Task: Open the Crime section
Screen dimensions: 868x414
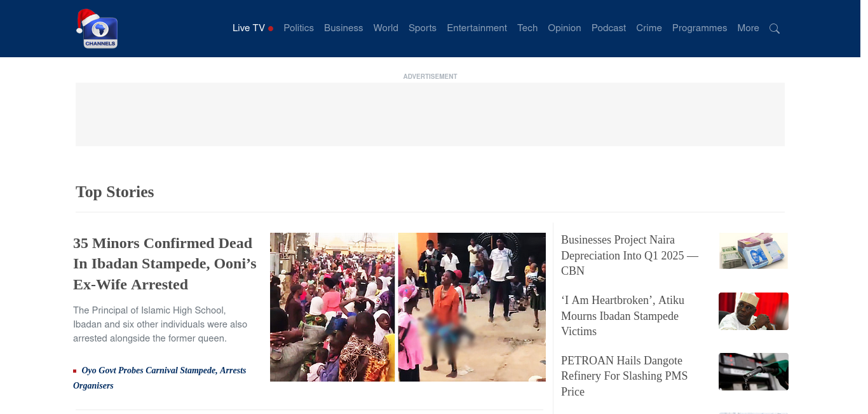Action: pos(649,28)
